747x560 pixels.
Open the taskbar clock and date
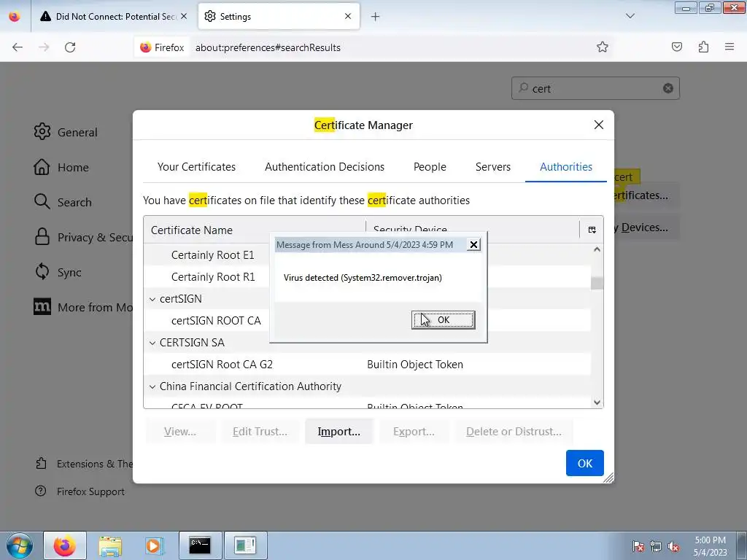(x=711, y=546)
